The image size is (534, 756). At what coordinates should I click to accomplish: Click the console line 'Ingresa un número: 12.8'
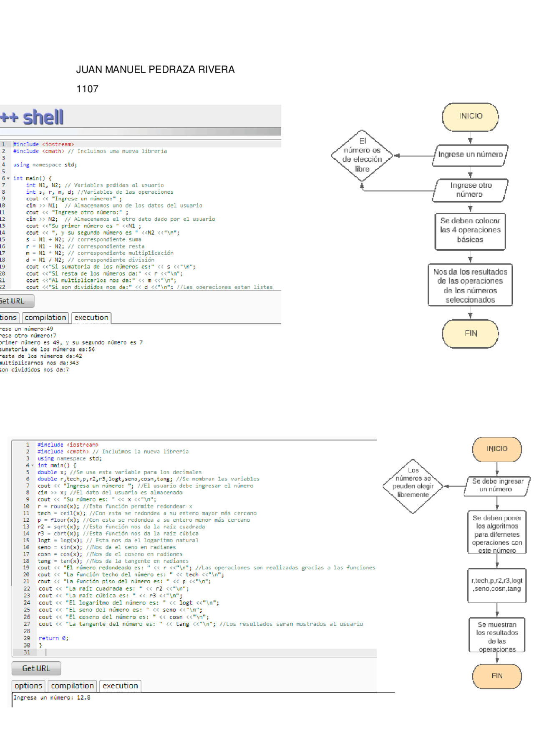coord(52,698)
